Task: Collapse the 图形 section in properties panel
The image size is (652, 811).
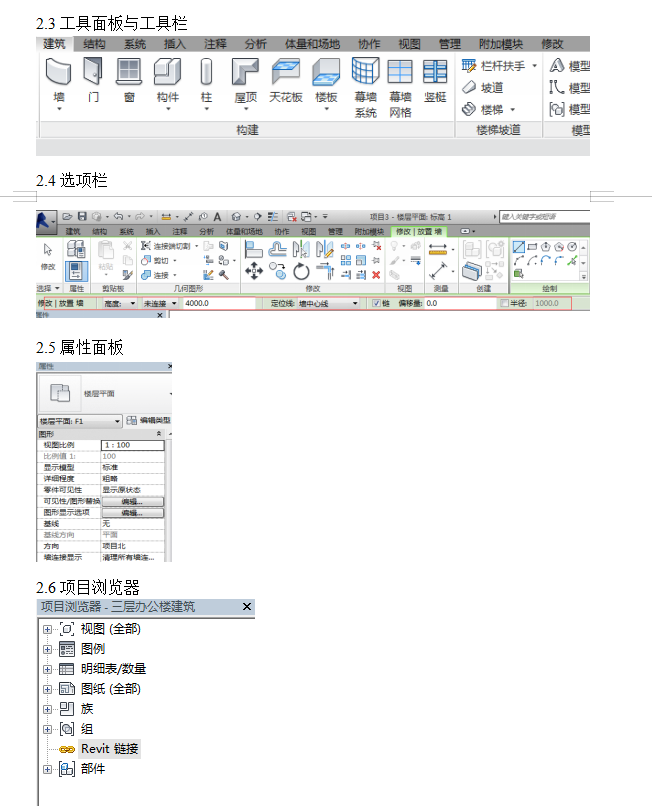Action: tap(159, 433)
